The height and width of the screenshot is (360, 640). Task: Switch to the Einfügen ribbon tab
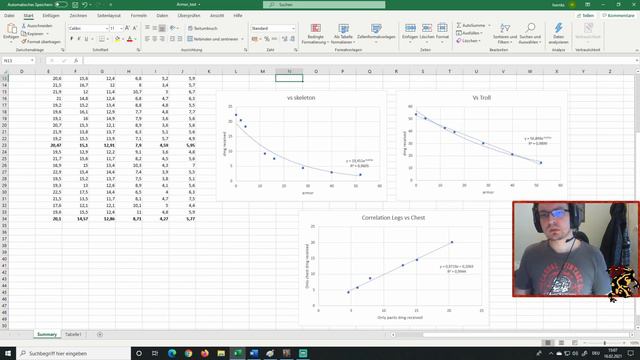click(x=51, y=16)
